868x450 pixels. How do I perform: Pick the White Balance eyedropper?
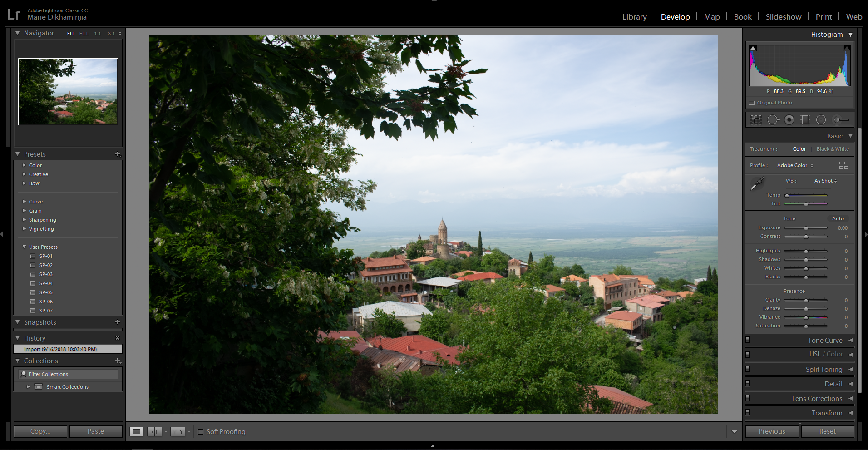point(757,184)
